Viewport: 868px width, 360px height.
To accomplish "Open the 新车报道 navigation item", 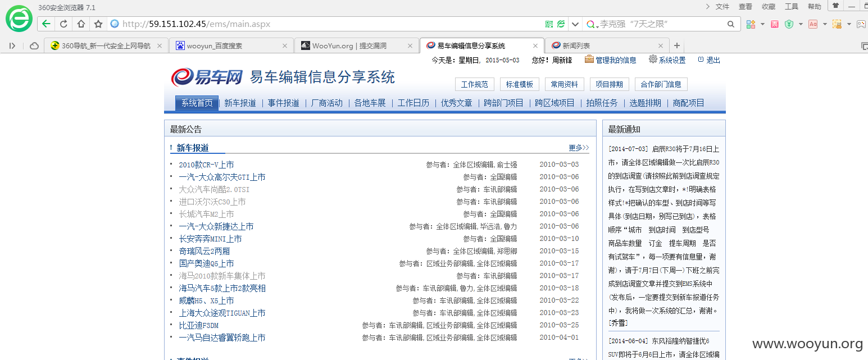I will click(240, 103).
